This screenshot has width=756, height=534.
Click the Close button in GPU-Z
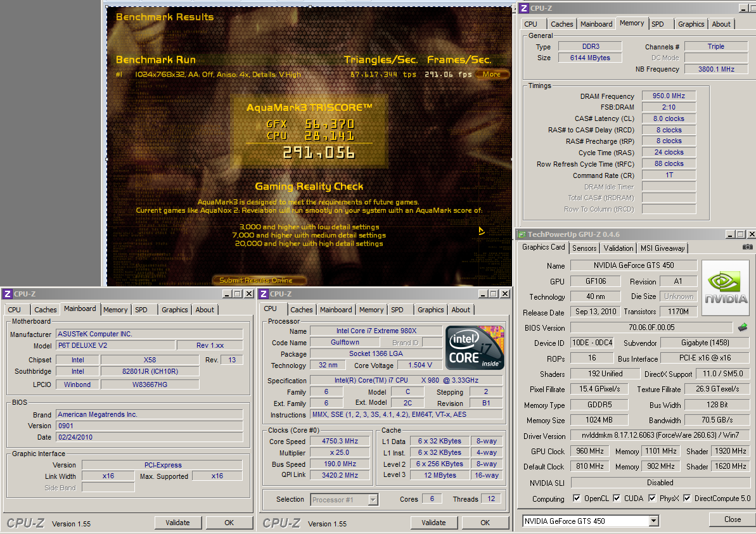point(732,519)
